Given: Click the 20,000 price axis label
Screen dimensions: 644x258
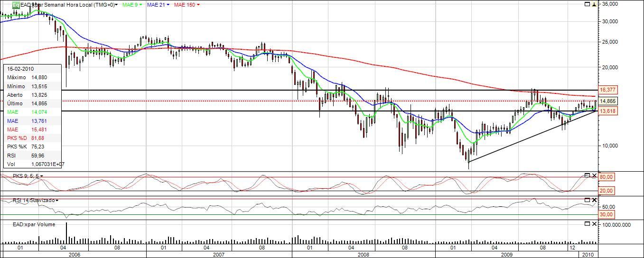Looking at the screenshot, I should 610,67.
